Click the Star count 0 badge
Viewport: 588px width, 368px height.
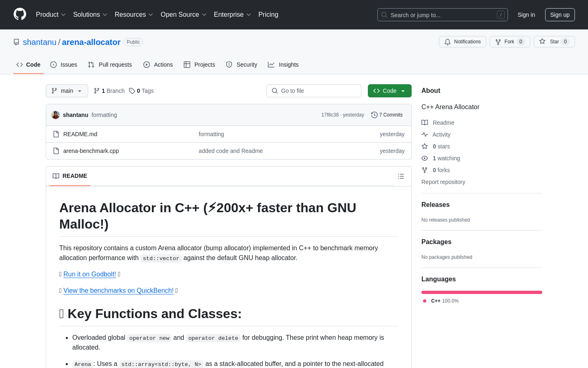(x=565, y=42)
